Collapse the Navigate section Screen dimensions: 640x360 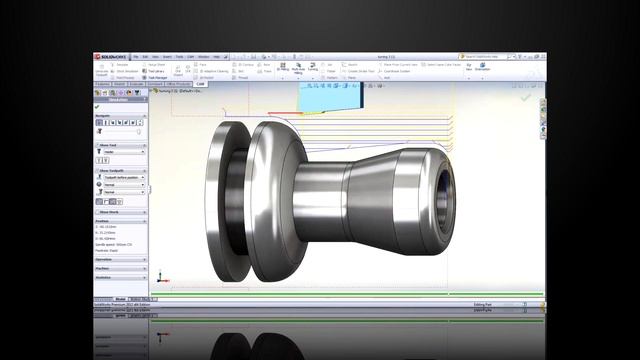[x=144, y=116]
